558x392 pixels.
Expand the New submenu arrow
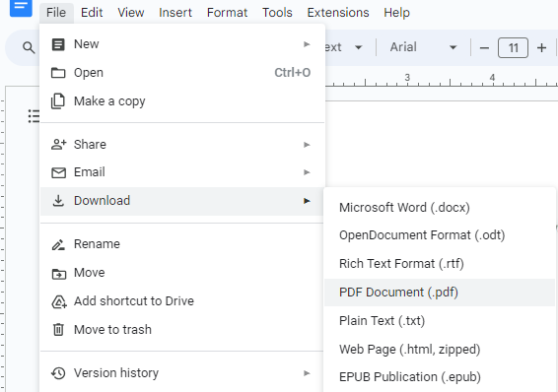(307, 44)
